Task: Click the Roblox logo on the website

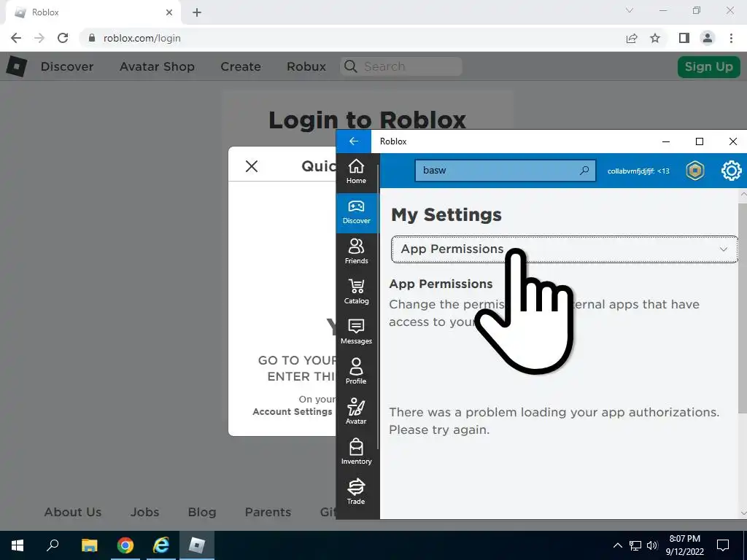Action: coord(16,66)
